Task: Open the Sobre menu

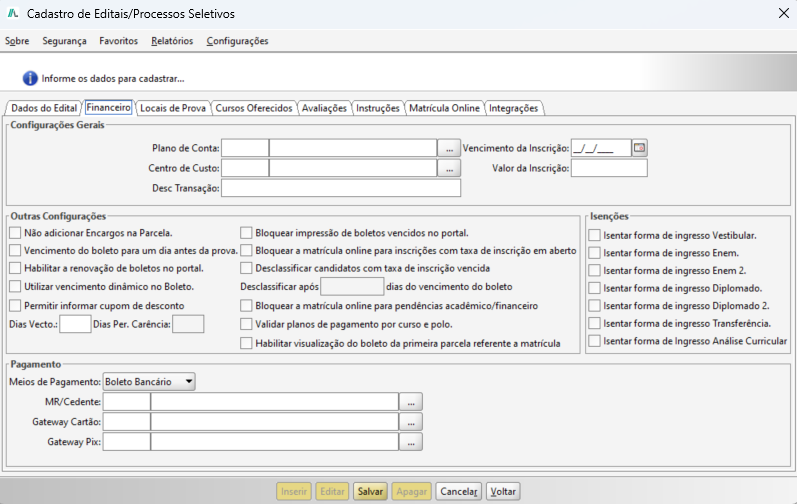Action: point(17,41)
